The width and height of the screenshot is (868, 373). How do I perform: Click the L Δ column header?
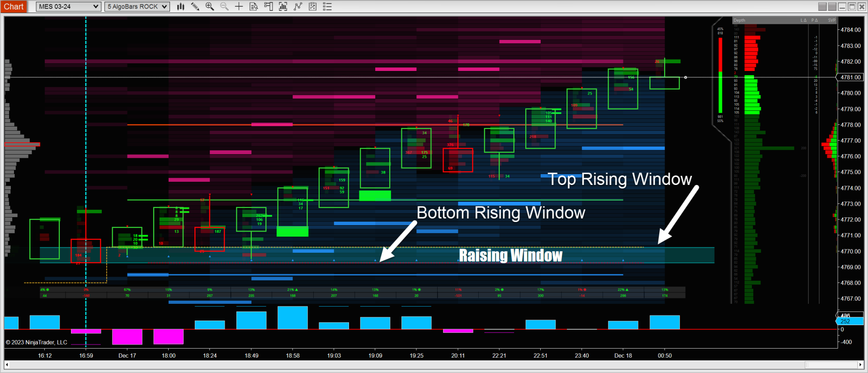tap(803, 20)
